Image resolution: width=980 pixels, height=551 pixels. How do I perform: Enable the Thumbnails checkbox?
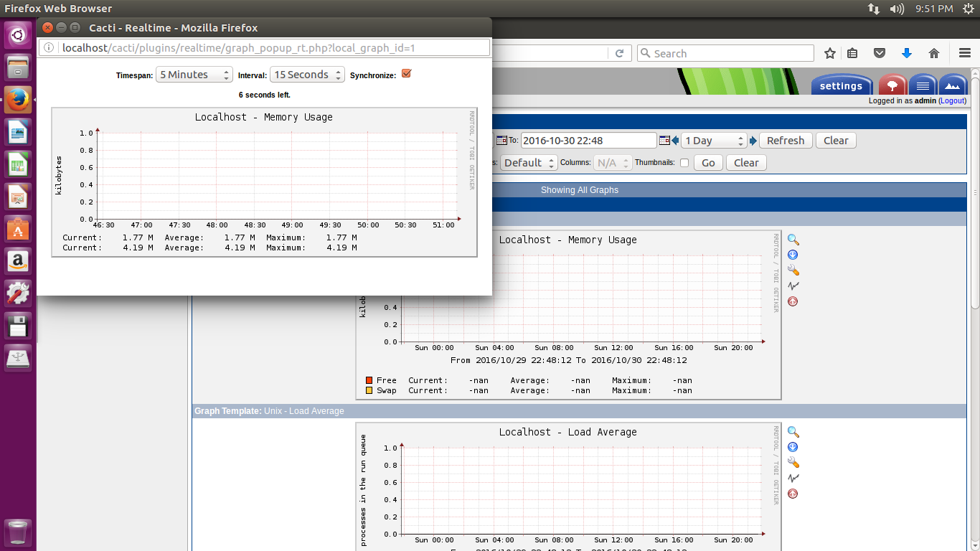pos(684,163)
